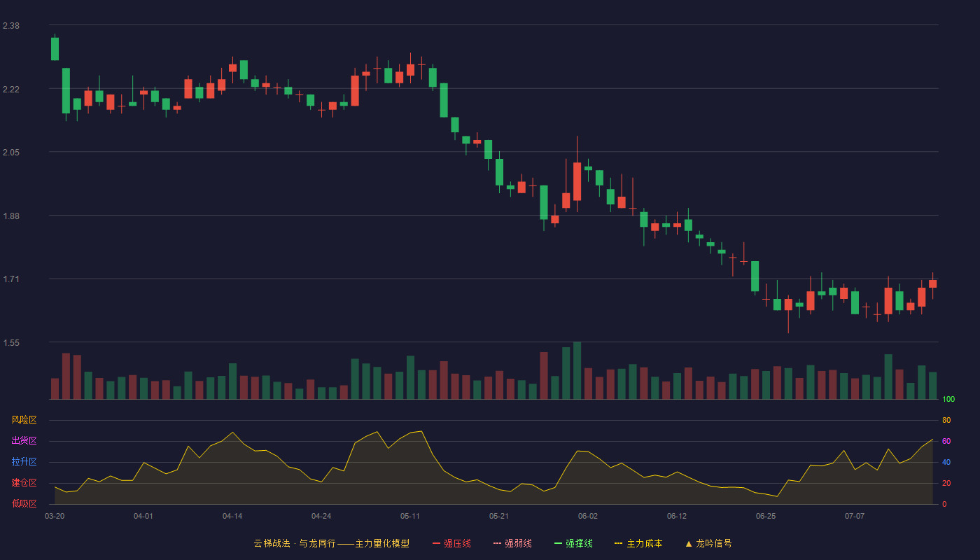
Task: Click the 低吸区 zone label
Action: click(x=24, y=503)
